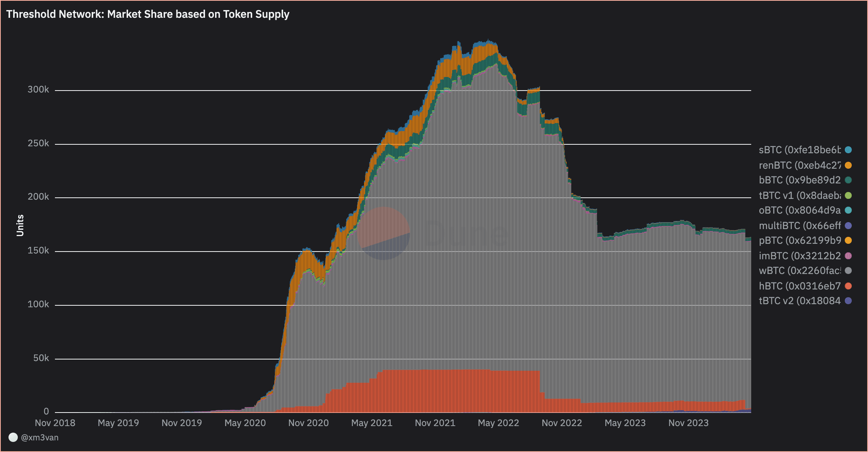Viewport: 868px width, 452px height.
Task: Click the tBTC v2 legend dot
Action: point(848,301)
